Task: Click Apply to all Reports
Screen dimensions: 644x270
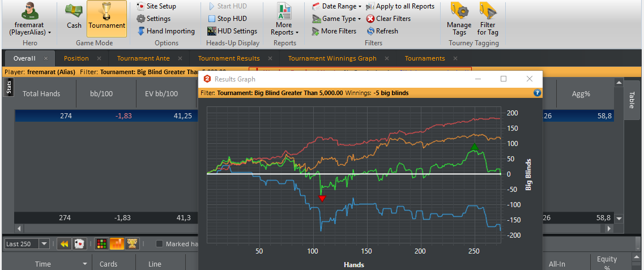Action: (x=400, y=6)
